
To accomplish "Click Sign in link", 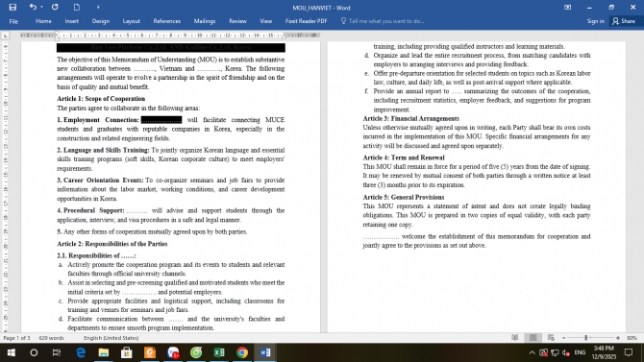I will click(596, 21).
